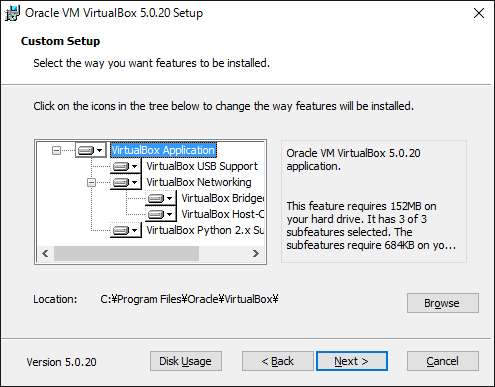The width and height of the screenshot is (495, 387).
Task: Click the installer icon in the title bar
Action: point(12,13)
